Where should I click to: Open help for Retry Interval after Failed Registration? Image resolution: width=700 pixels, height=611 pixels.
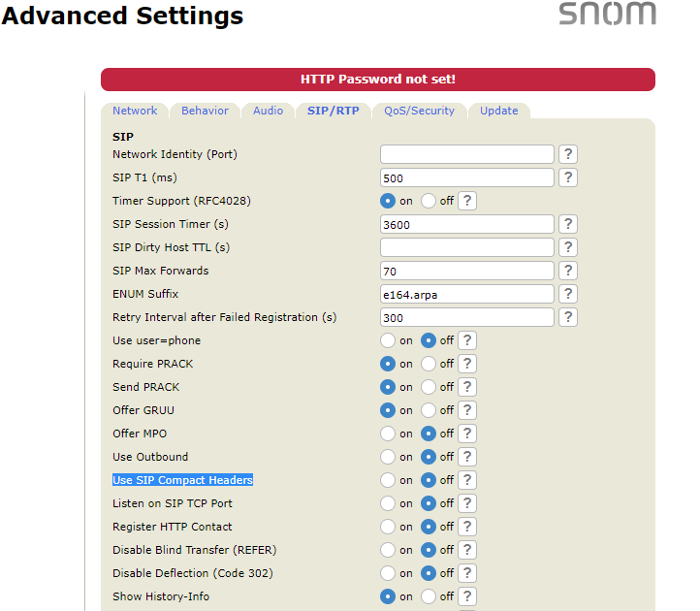coord(568,317)
